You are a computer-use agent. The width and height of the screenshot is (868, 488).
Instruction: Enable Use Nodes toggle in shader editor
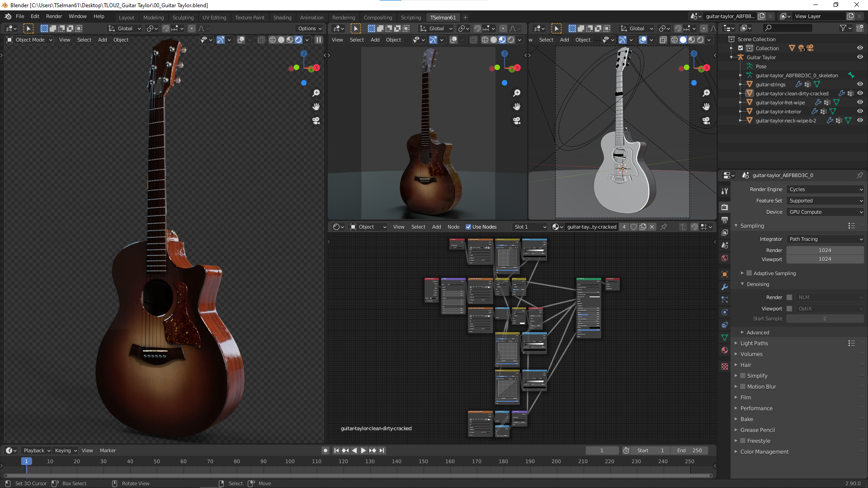pyautogui.click(x=470, y=226)
